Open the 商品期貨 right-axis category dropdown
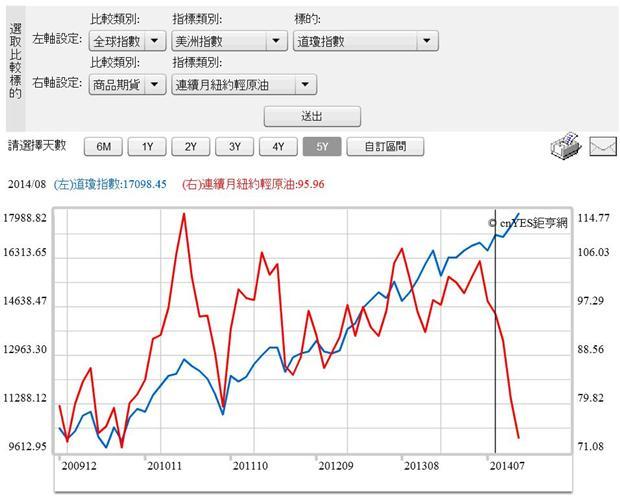 click(x=127, y=84)
